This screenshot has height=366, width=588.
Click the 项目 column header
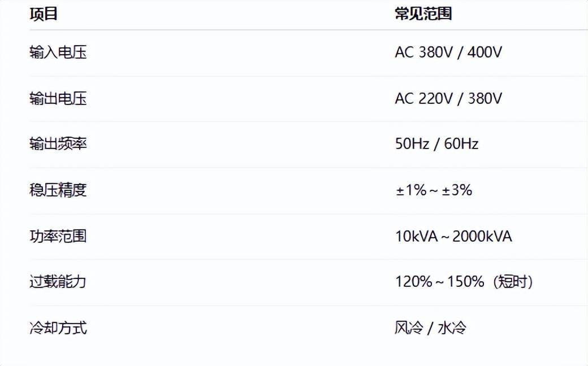44,14
